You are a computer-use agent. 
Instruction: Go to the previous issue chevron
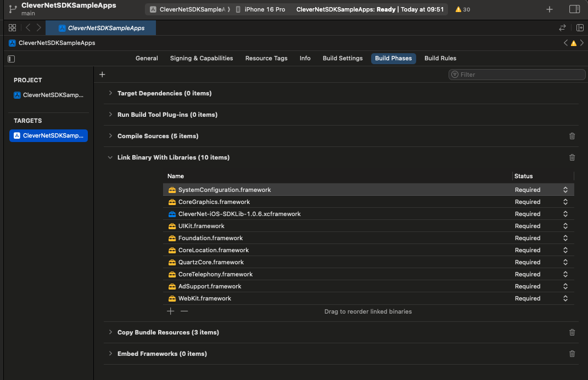565,43
